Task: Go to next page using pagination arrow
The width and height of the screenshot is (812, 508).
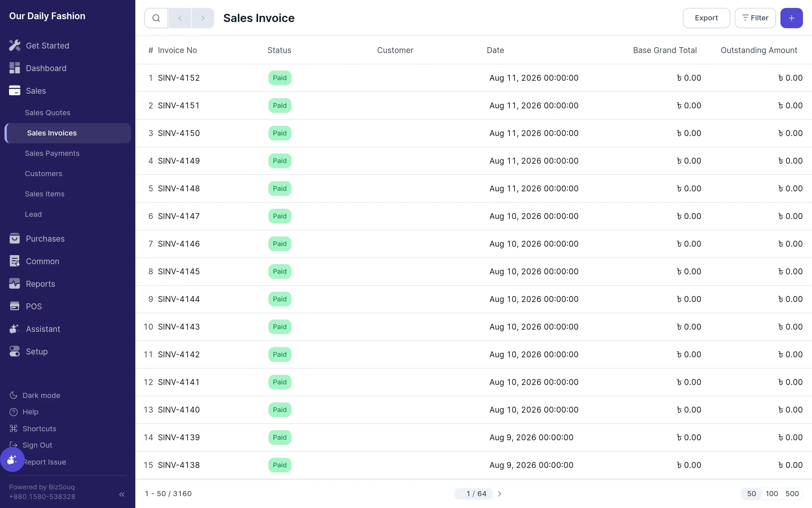Action: coord(499,494)
